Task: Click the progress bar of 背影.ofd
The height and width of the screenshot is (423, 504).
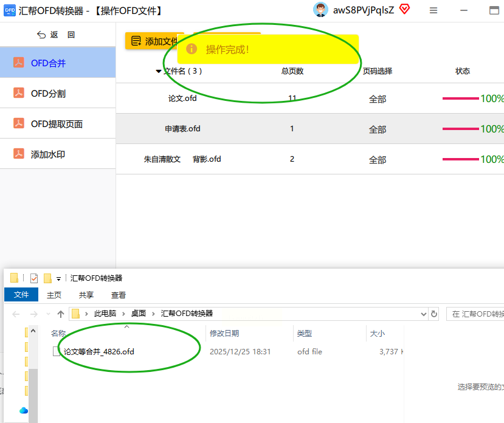Action: pos(461,159)
